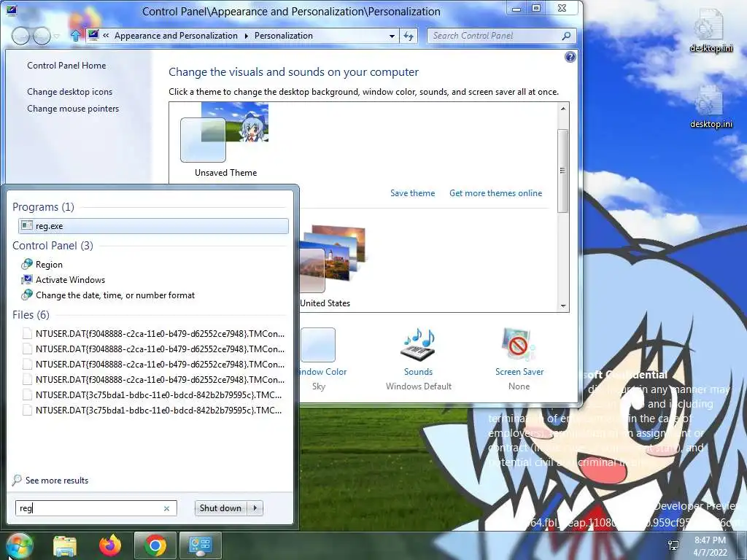Launch Firefox from the taskbar
The image size is (747, 560).
click(110, 545)
